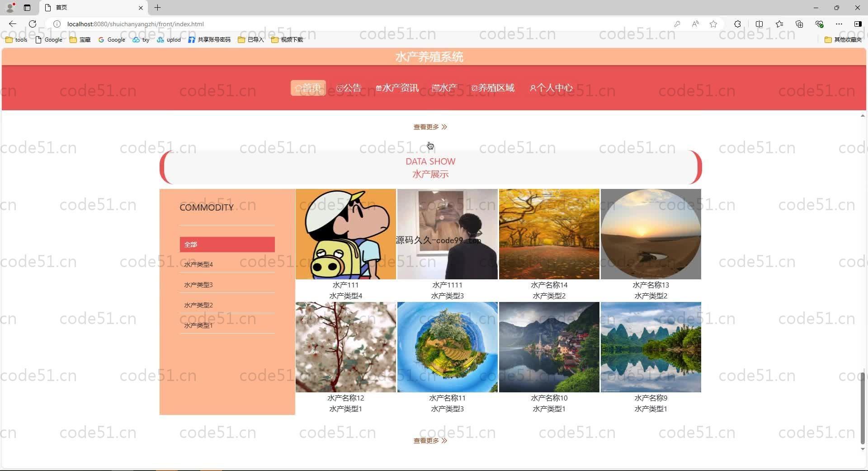Click the scrollbar up arrow
This screenshot has width=868, height=471.
coord(863,116)
